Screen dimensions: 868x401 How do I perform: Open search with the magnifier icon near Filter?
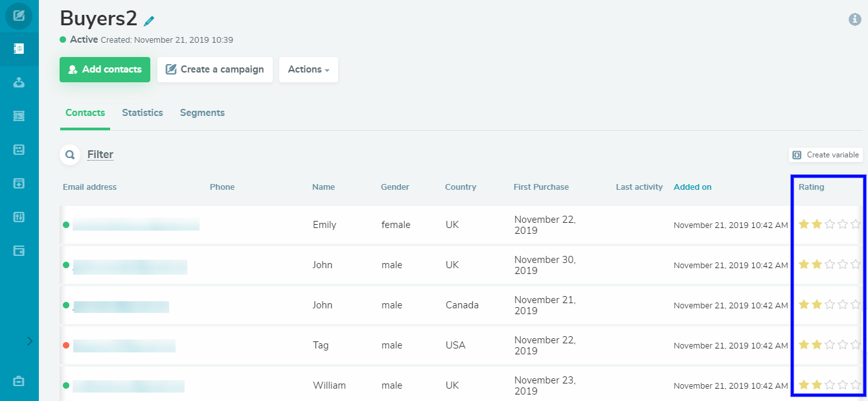point(70,155)
